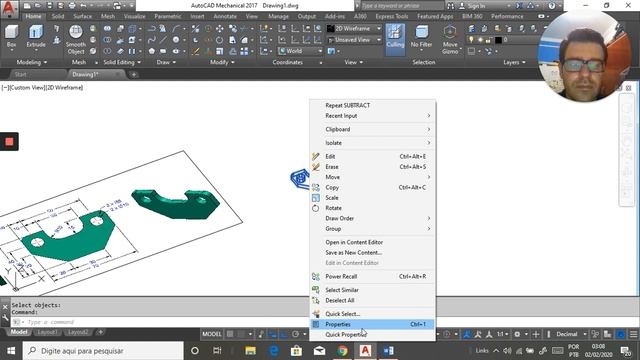Select the Move modify tool
Image resolution: width=640 pixels, height=360 pixels.
pyautogui.click(x=220, y=29)
